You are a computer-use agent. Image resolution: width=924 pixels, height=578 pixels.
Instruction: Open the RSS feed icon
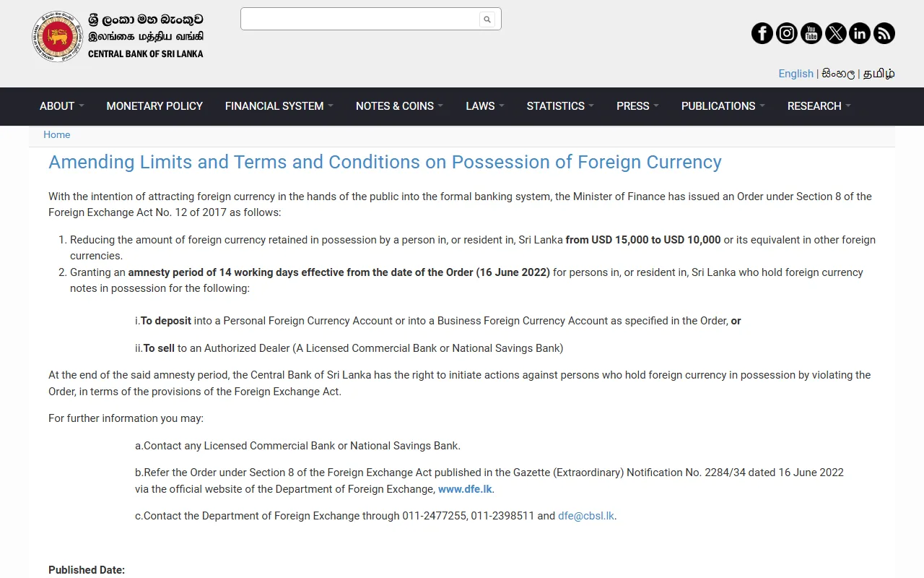(884, 33)
